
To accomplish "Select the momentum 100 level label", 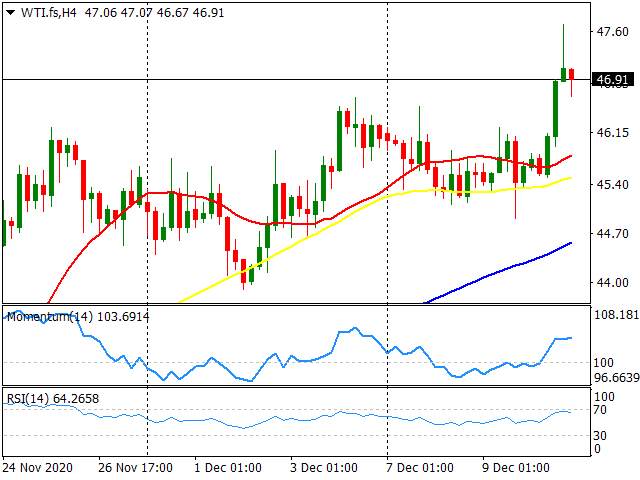I will tap(603, 362).
